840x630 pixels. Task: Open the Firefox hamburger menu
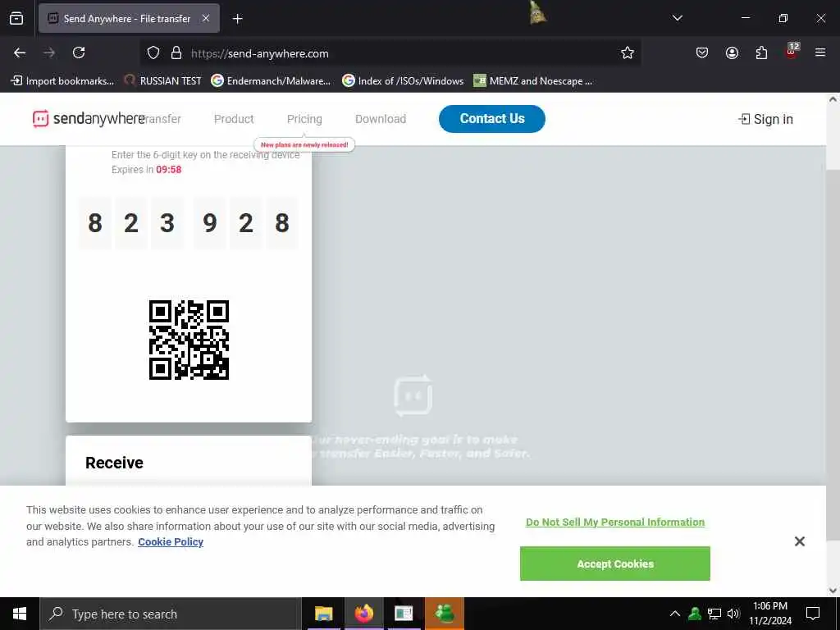[x=820, y=52]
